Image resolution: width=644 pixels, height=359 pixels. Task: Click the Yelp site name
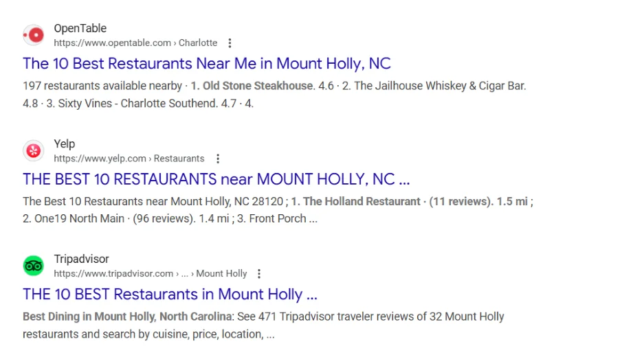coord(65,143)
